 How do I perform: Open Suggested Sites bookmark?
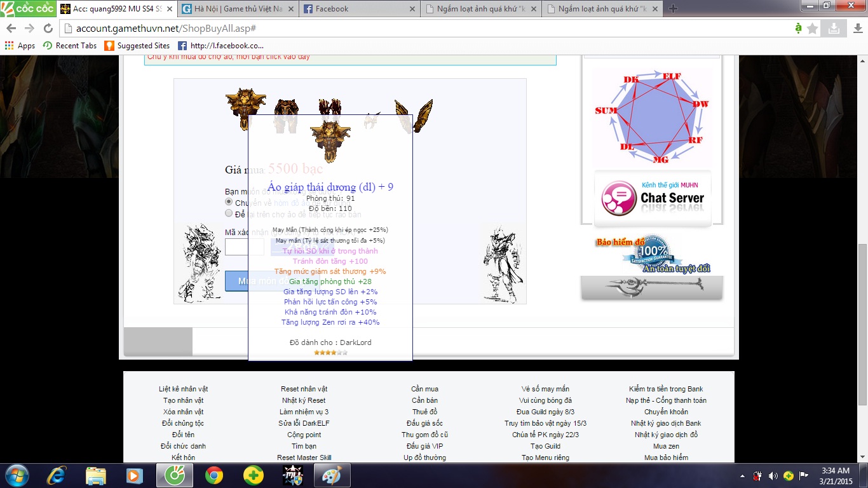[x=137, y=46]
